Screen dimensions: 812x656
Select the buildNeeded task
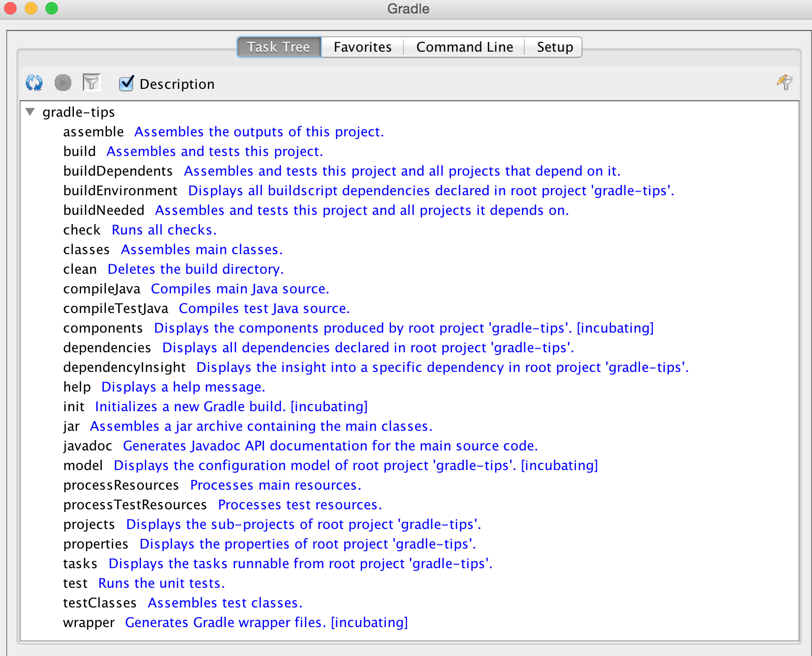coord(316,210)
